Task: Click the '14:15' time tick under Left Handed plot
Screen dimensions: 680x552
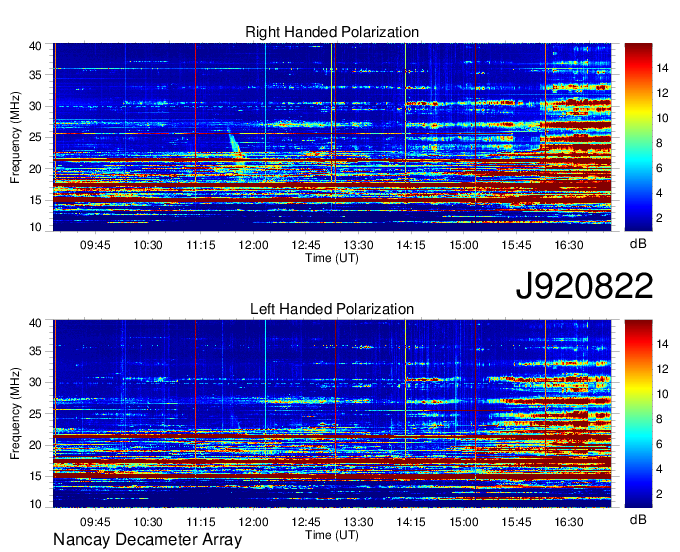Action: point(411,522)
